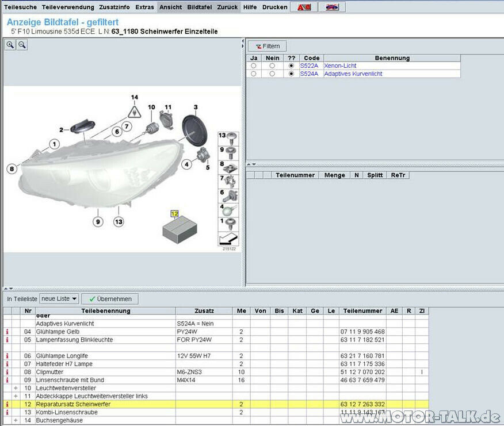Select ?? option for S524A Adaptives Kurvenlicht
This screenshot has width=504, height=426.
click(x=291, y=74)
